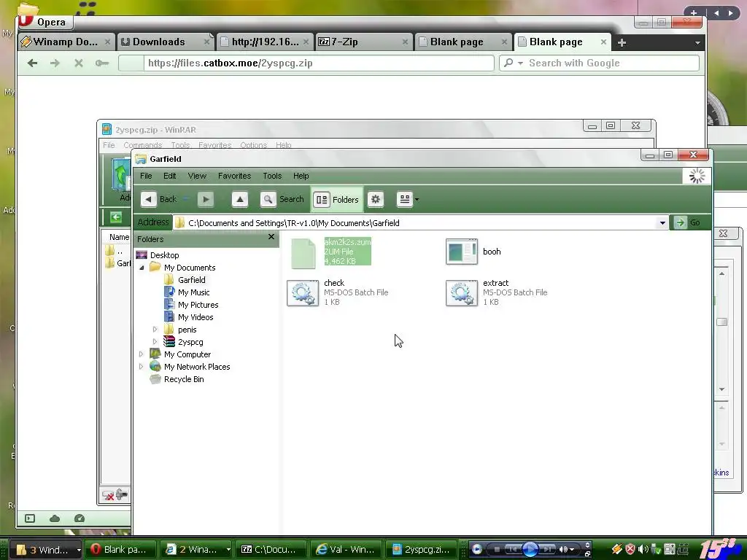The image size is (747, 560).
Task: Click the Opera Link cloud icon
Action: pyautogui.click(x=54, y=518)
